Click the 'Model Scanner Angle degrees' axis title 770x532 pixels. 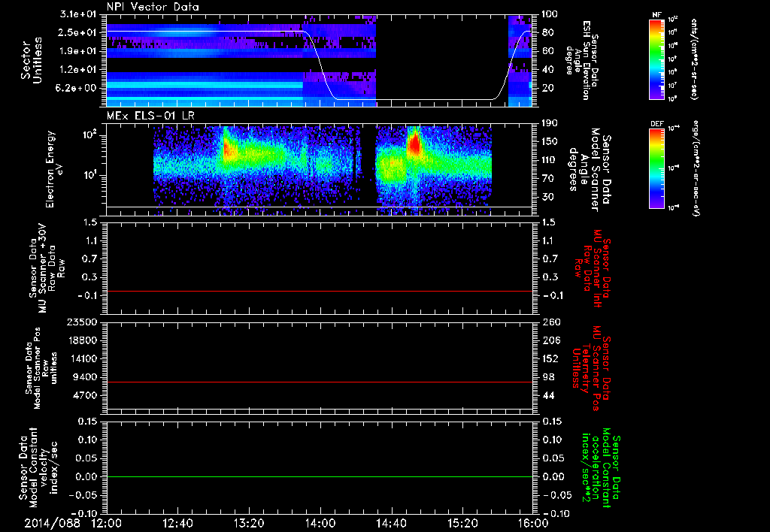click(x=590, y=170)
